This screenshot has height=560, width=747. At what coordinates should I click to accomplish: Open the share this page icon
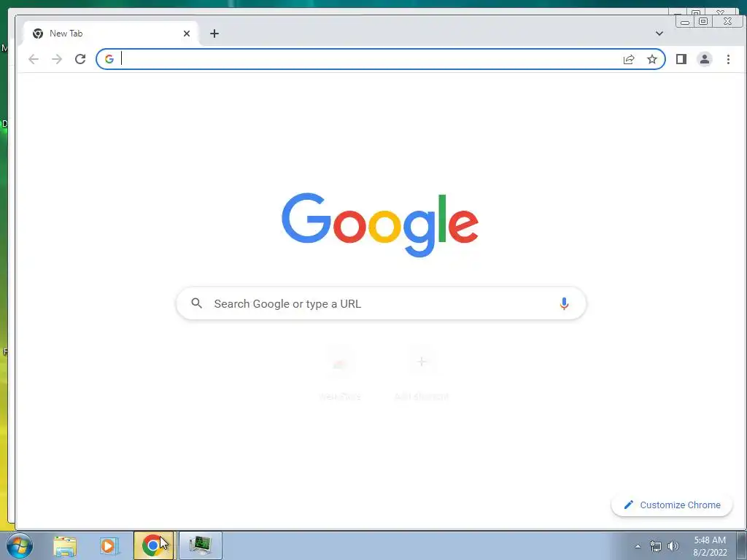(x=629, y=59)
